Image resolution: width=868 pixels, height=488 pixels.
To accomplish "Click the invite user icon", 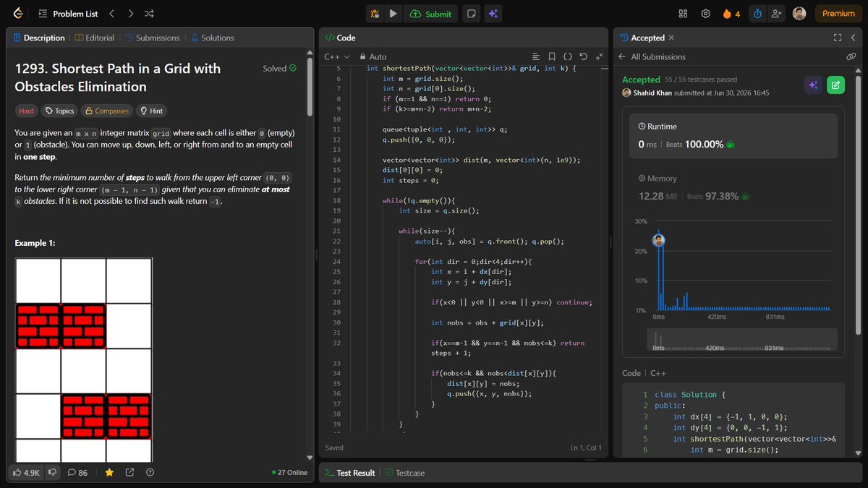I will [x=777, y=13].
